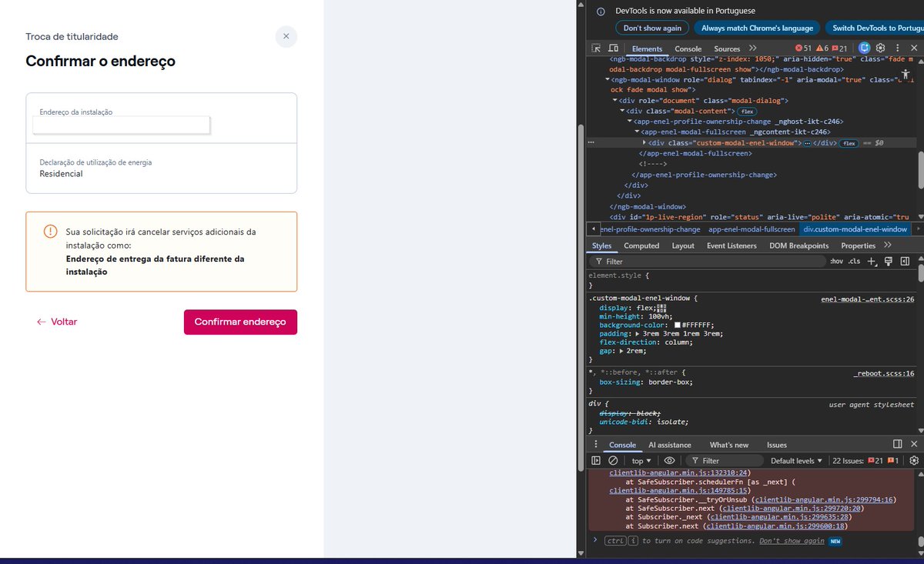Activate the inspect element picker icon

pos(596,48)
